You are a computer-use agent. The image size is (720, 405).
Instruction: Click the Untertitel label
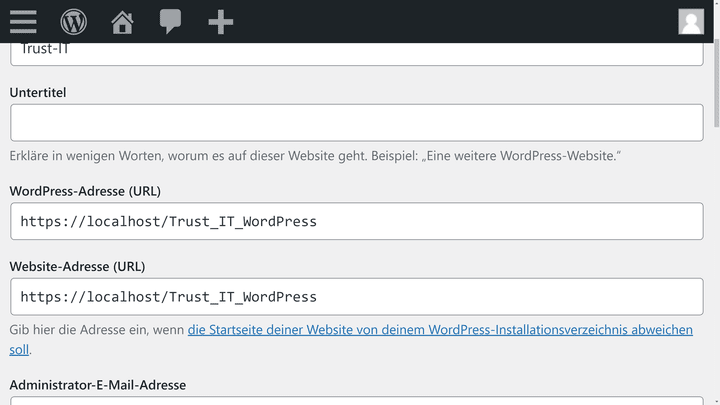pos(38,92)
